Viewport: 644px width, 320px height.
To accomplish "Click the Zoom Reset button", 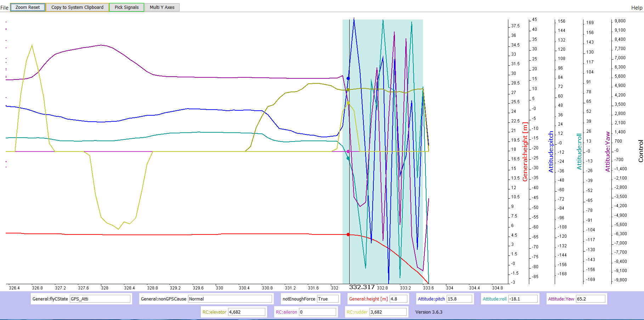I will [28, 7].
